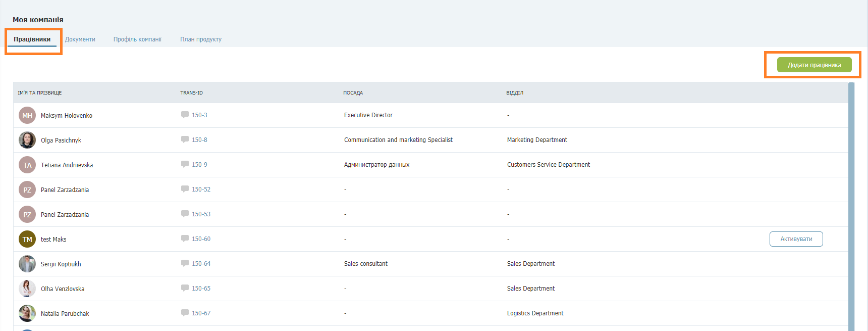Click PZ avatar in the 150-53 row

(x=27, y=214)
